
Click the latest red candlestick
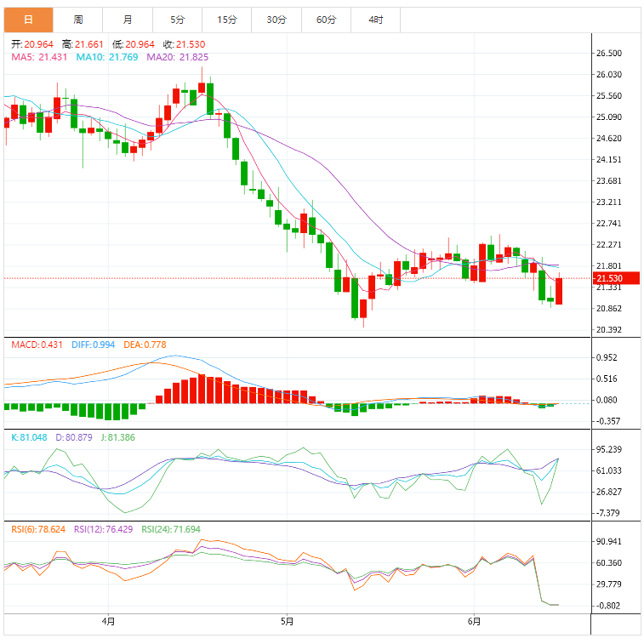(559, 291)
